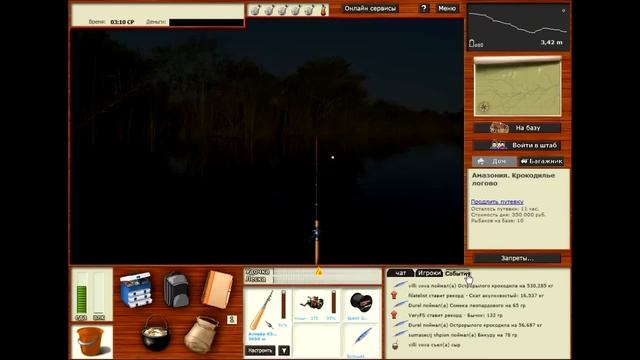The height and width of the screenshot is (360, 640).
Task: Select the 'Багажник' tab
Action: 541,161
